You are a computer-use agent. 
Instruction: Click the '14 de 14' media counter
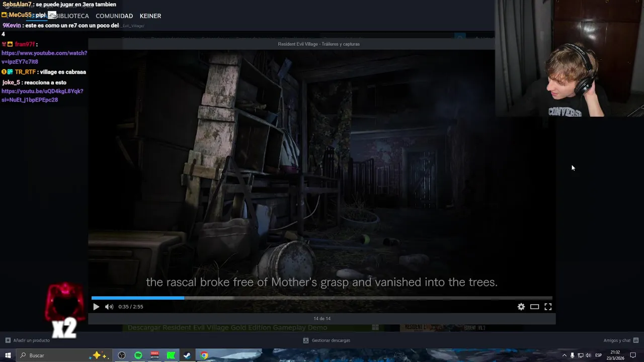point(322,318)
